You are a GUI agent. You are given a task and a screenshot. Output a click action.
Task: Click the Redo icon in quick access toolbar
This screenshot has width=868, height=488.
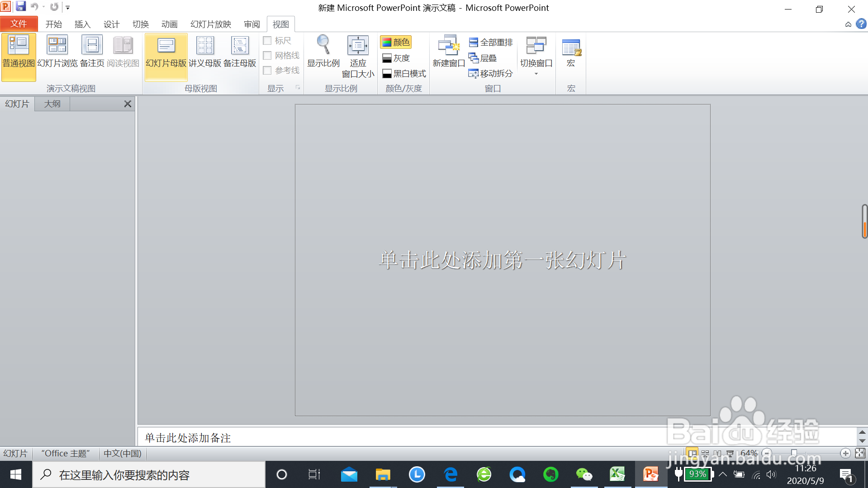tap(54, 6)
